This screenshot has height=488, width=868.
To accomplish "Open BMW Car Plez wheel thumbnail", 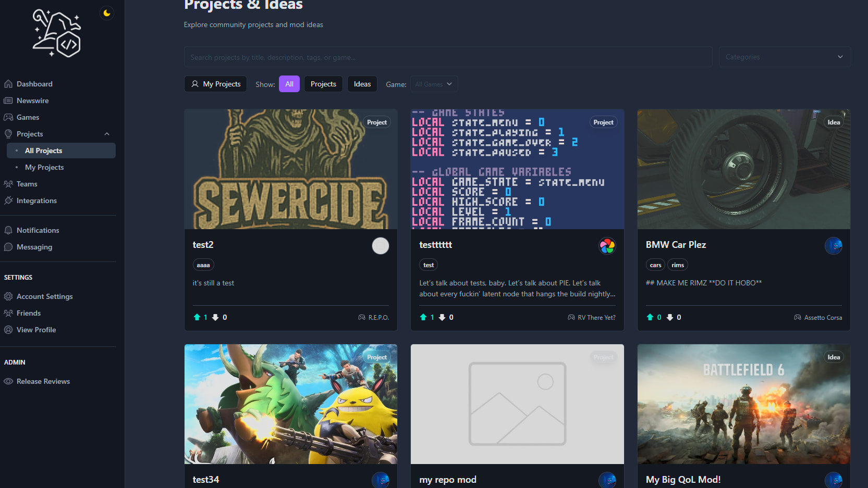I will (x=744, y=169).
